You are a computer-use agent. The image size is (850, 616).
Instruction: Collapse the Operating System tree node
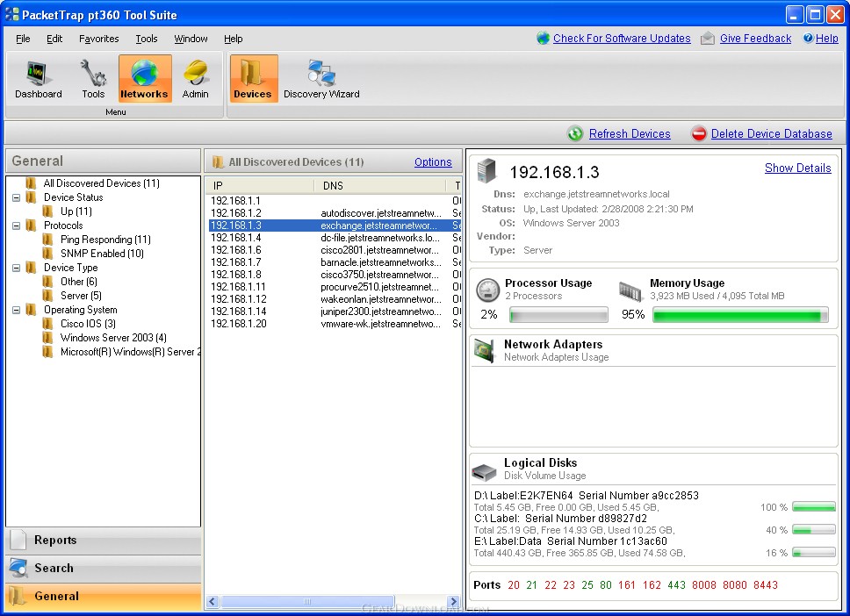tap(17, 310)
